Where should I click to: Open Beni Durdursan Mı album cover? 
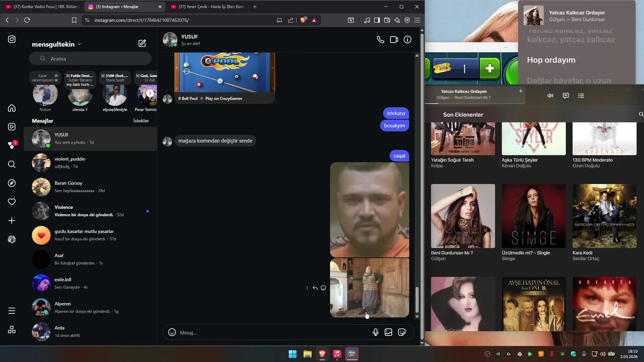[x=463, y=216]
